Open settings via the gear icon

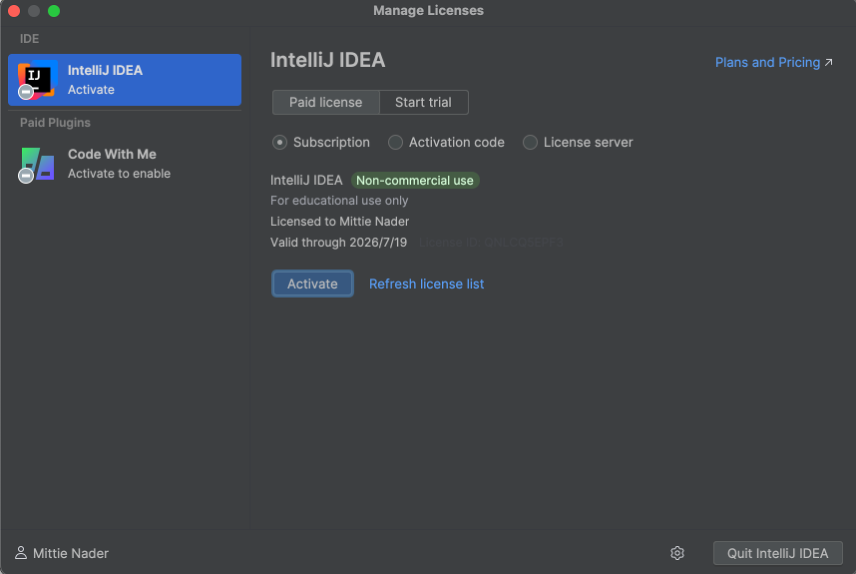point(677,553)
